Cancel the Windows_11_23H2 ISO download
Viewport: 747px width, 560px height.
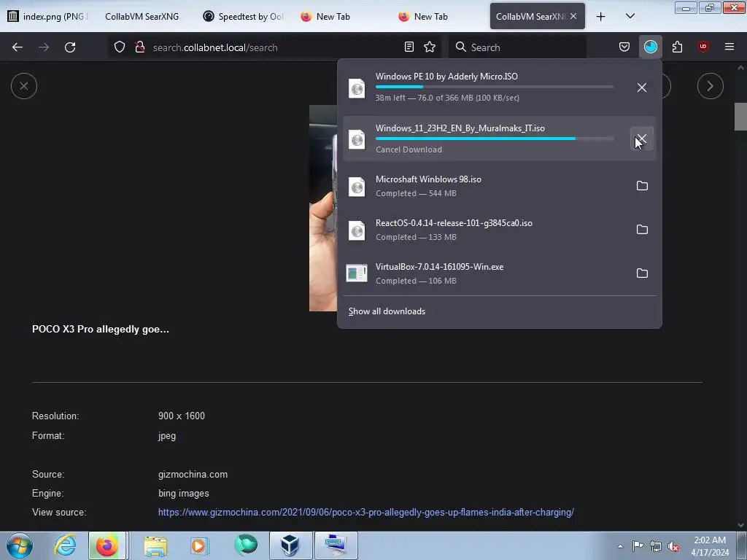[x=642, y=139]
